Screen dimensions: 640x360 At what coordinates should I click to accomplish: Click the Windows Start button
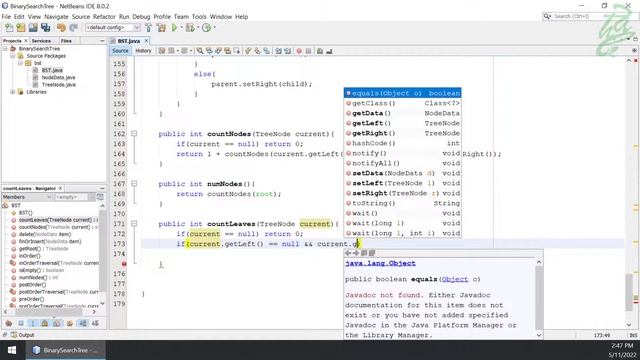(x=12, y=350)
